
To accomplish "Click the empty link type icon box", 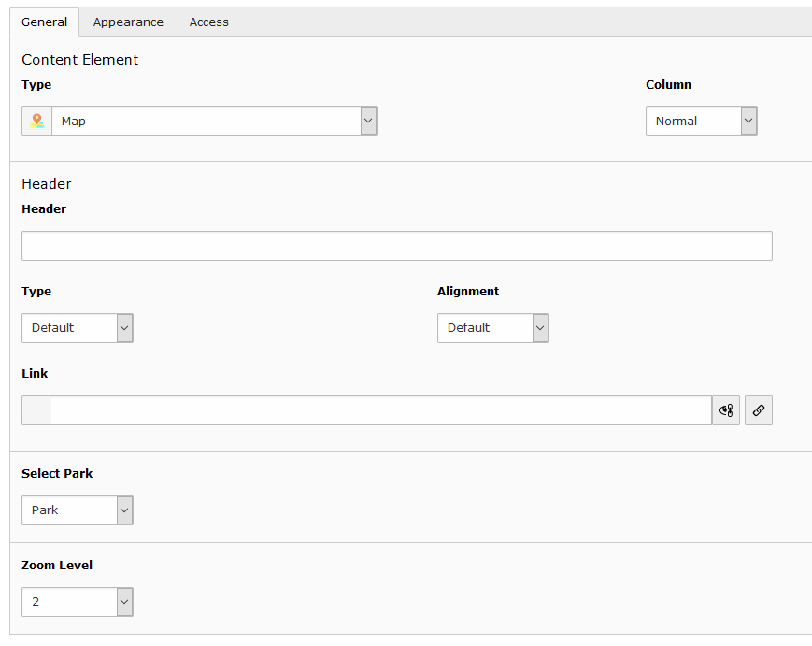I will [x=36, y=410].
